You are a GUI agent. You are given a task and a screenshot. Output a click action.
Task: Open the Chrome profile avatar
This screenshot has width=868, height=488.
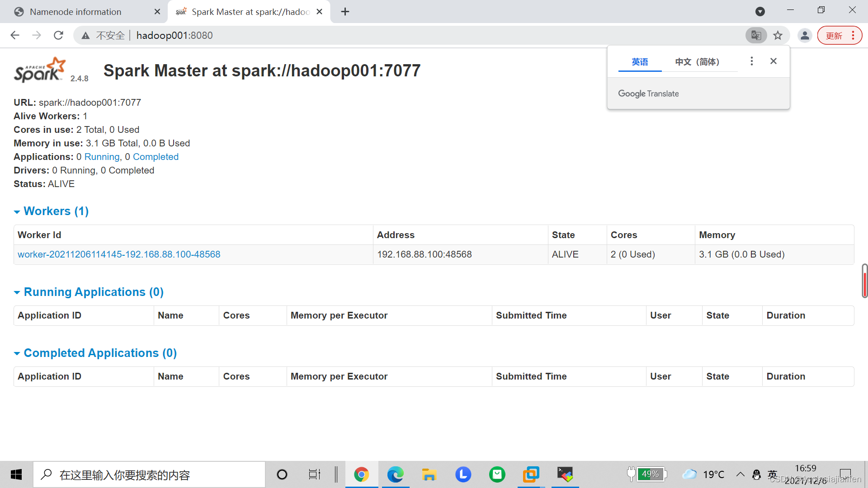click(805, 35)
